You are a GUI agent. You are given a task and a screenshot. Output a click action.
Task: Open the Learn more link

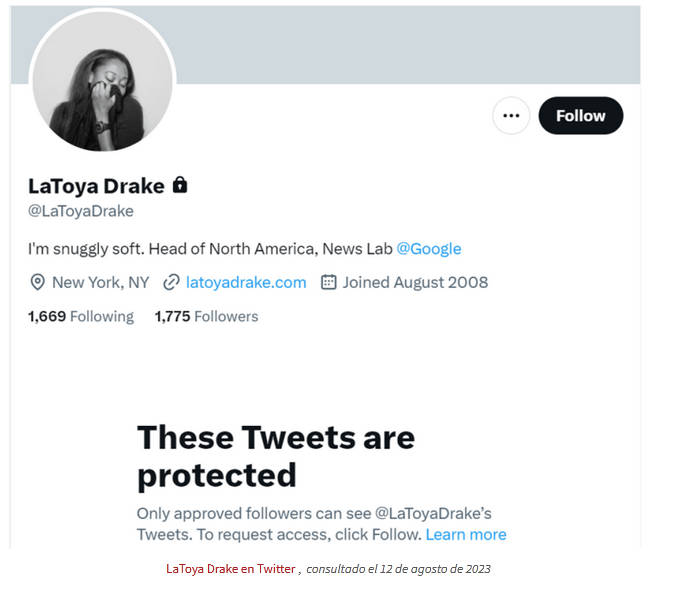click(x=466, y=534)
